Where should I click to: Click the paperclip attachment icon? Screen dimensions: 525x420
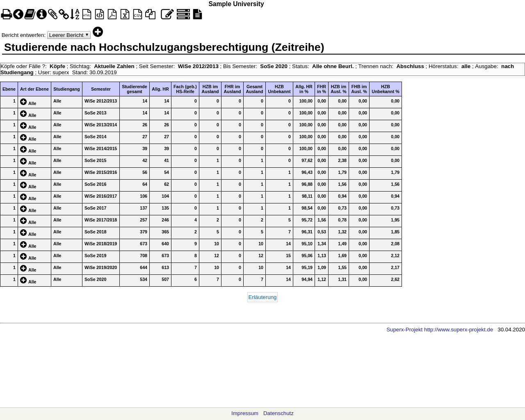click(52, 14)
